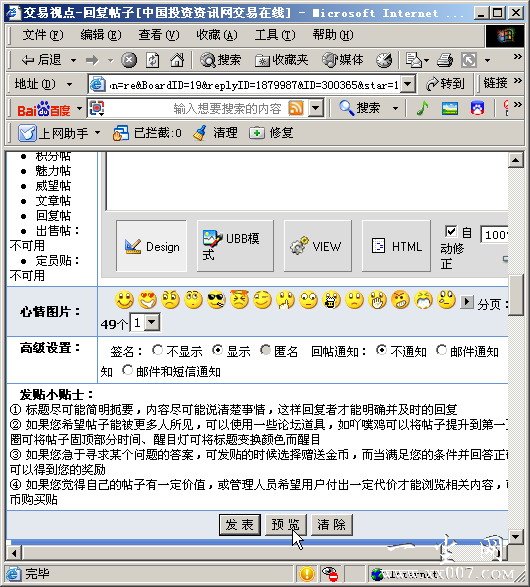Open the 查看(V) menu
The image size is (530, 587).
(159, 35)
